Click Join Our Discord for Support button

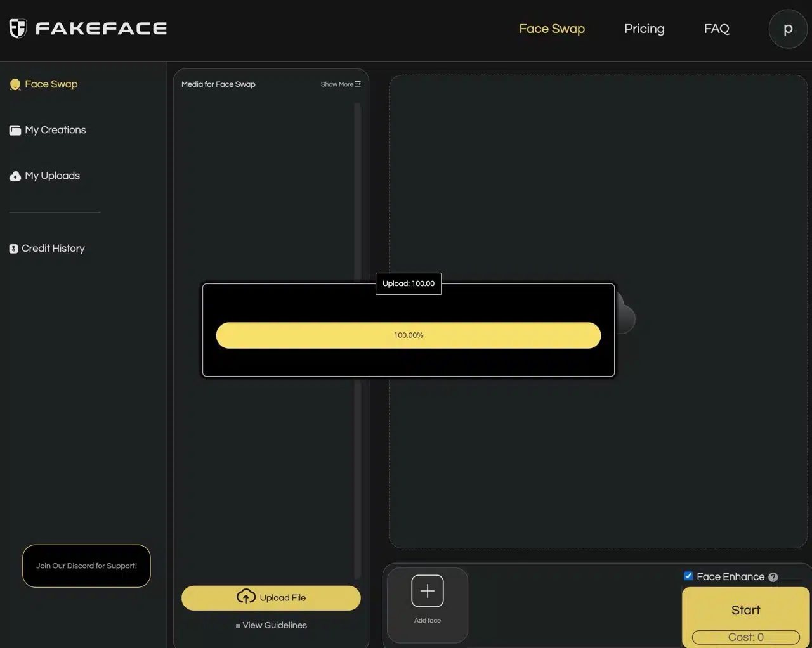point(86,566)
